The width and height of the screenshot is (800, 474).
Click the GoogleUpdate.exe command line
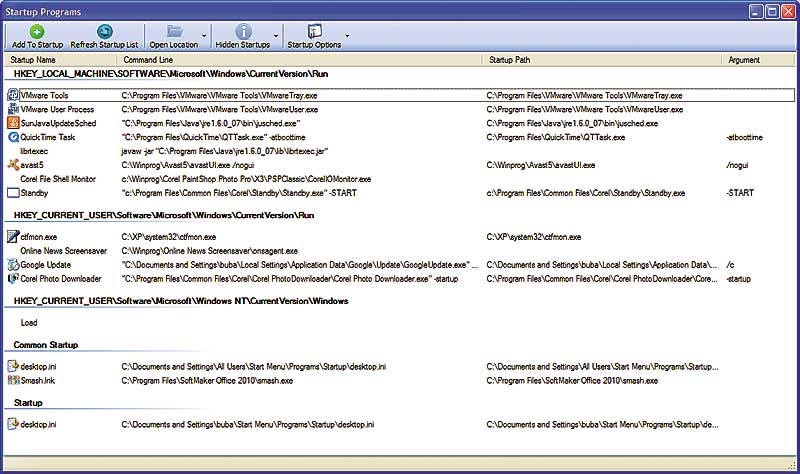click(x=300, y=265)
